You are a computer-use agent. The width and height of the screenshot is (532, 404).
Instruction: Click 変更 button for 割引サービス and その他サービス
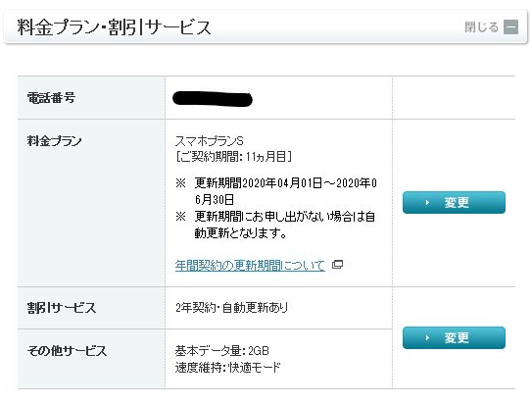454,337
